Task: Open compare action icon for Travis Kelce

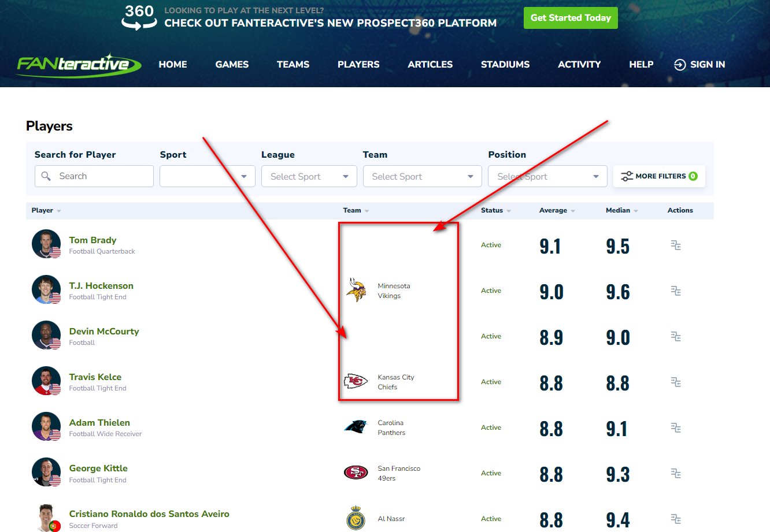Action: pyautogui.click(x=676, y=382)
